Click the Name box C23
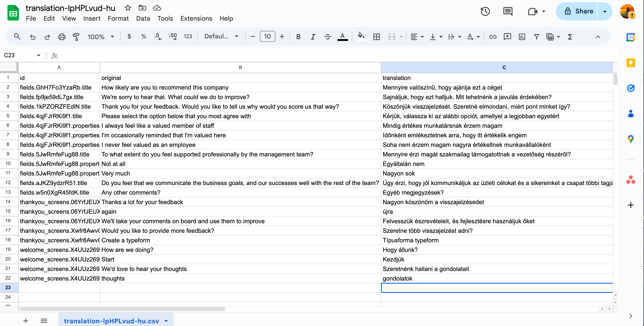644x326 pixels. [22, 55]
